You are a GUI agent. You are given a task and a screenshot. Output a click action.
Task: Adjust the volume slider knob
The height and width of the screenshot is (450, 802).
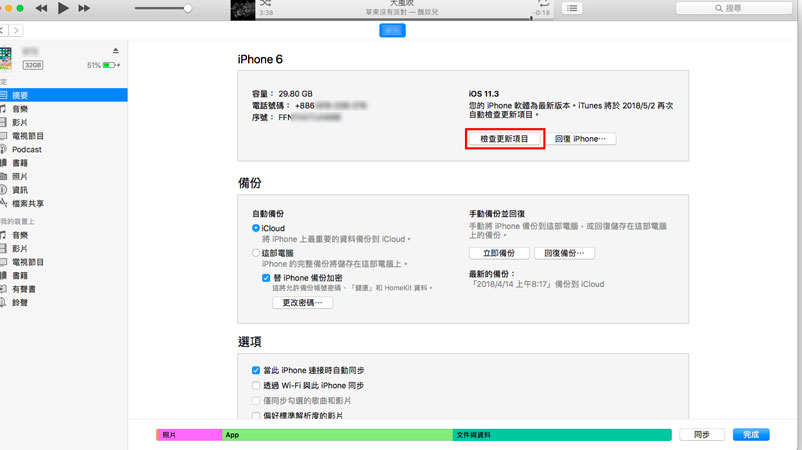tap(188, 8)
